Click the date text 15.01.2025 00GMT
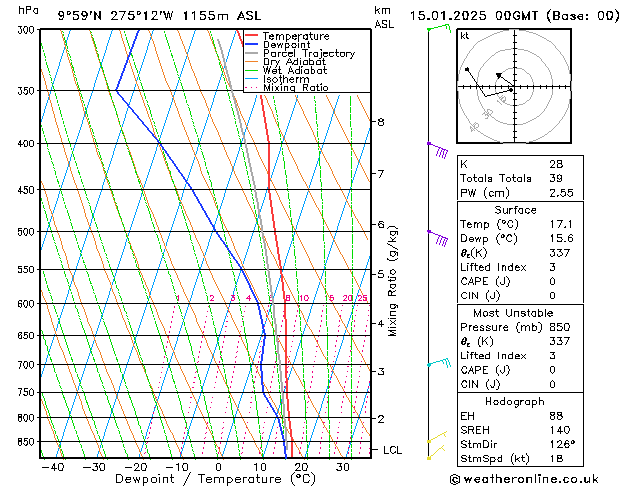The height and width of the screenshot is (486, 629). click(x=474, y=16)
